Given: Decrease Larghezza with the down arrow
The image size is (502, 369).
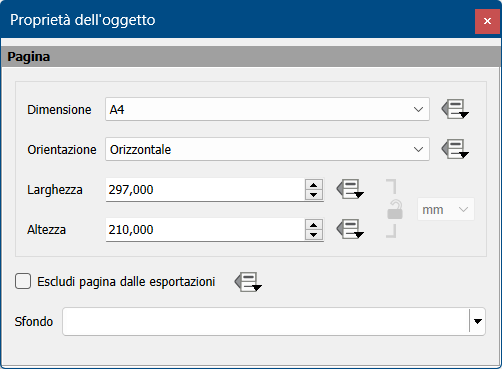Looking at the screenshot, I should click(314, 195).
